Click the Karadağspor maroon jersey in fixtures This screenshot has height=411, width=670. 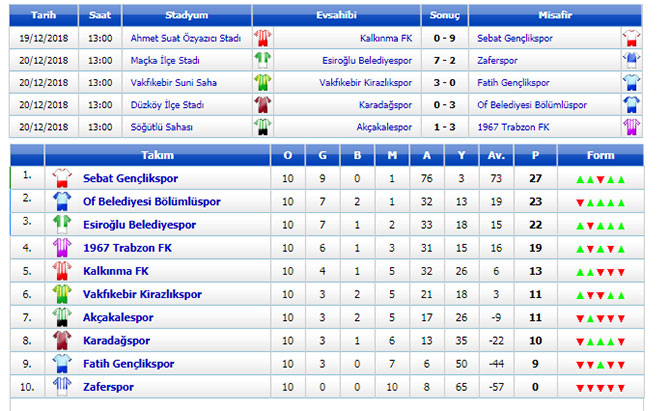(263, 105)
